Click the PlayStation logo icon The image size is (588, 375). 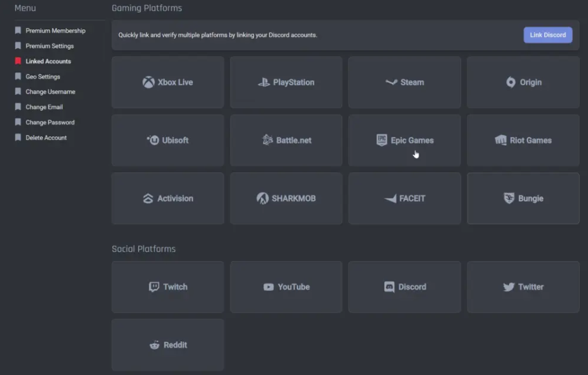(264, 82)
